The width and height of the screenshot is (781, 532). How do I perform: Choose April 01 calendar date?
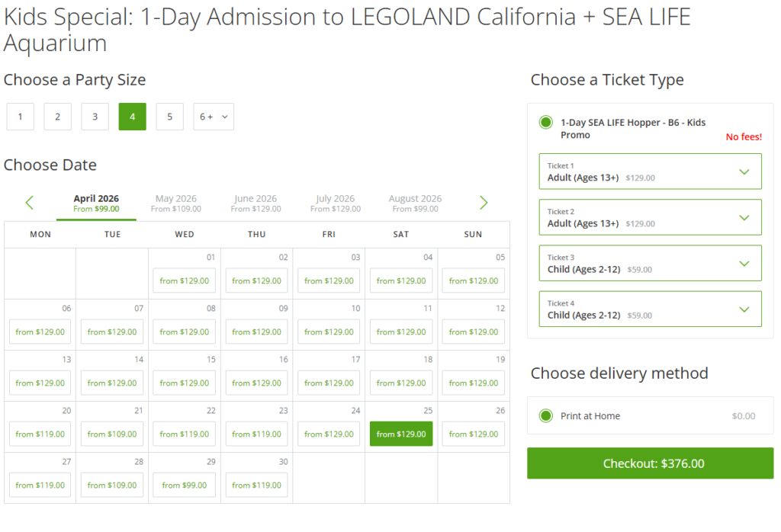[184, 280]
